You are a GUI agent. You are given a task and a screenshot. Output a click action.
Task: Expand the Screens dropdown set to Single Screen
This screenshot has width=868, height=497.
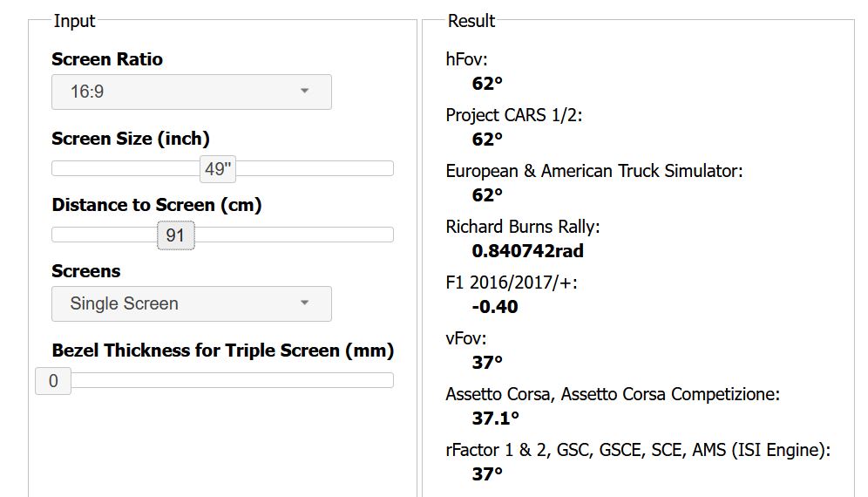point(191,303)
